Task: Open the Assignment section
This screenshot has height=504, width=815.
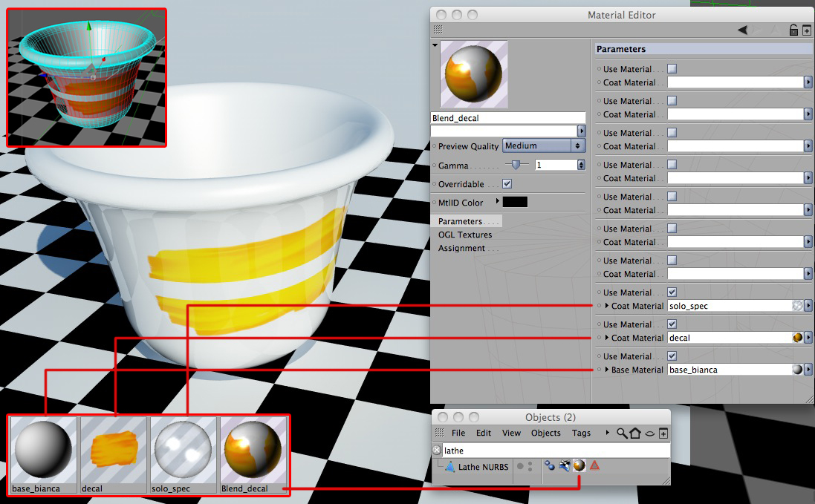Action: (461, 248)
